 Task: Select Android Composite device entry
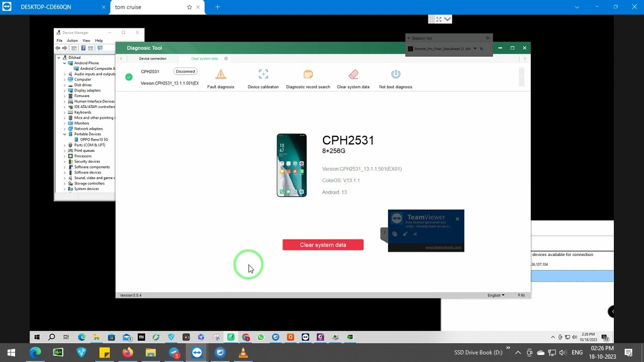point(97,68)
